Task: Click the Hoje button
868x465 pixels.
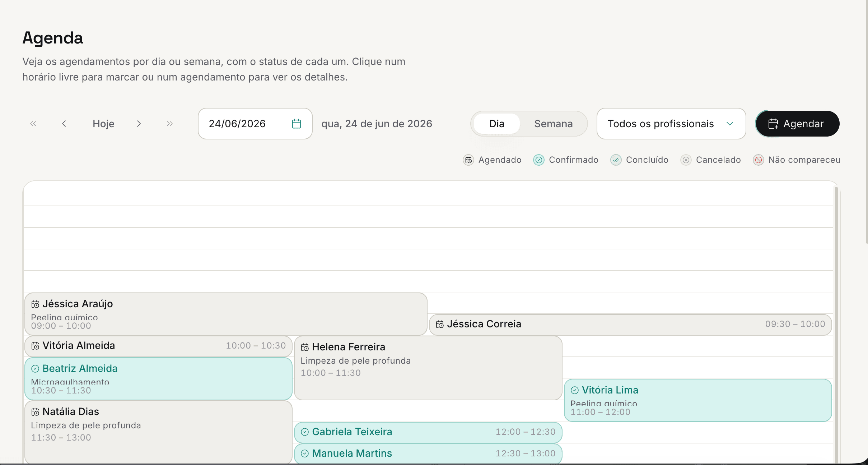Action: point(103,124)
